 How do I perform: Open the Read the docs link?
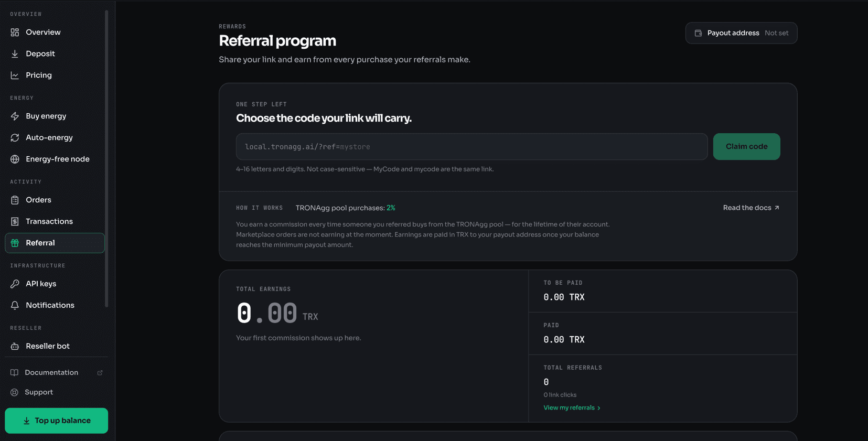(x=751, y=208)
